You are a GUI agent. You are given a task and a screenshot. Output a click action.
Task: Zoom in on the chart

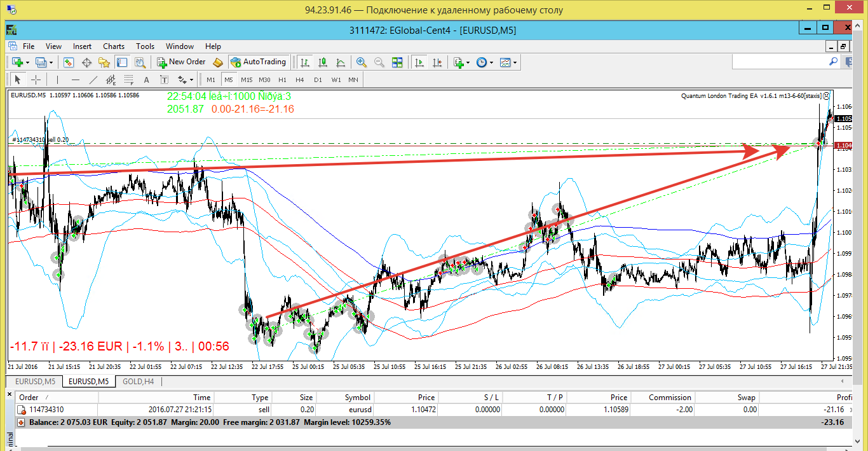(x=362, y=62)
